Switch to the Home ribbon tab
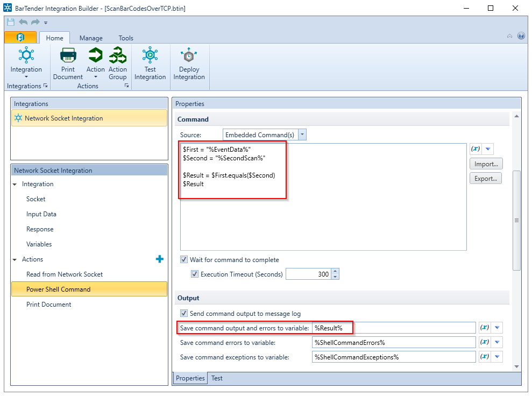The image size is (532, 396). click(55, 38)
